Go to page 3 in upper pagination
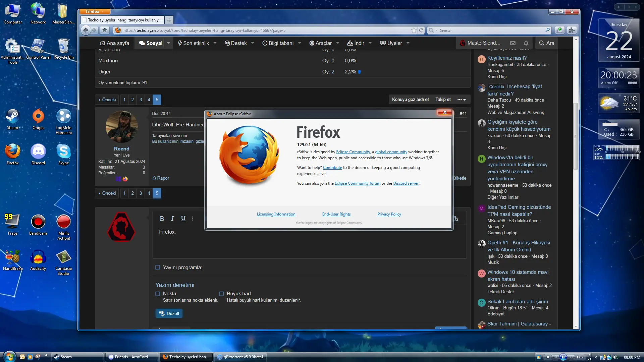644x362 pixels. tap(141, 100)
